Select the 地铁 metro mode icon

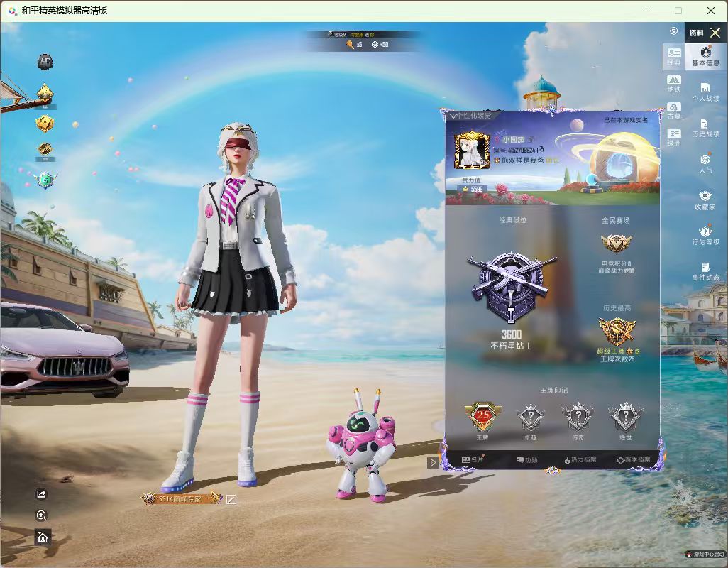pos(673,84)
